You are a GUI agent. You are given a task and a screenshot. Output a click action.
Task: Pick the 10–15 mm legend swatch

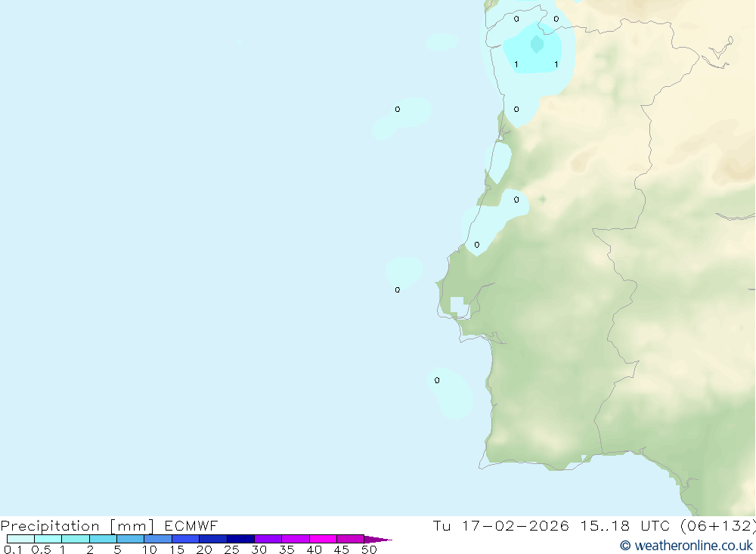click(158, 539)
